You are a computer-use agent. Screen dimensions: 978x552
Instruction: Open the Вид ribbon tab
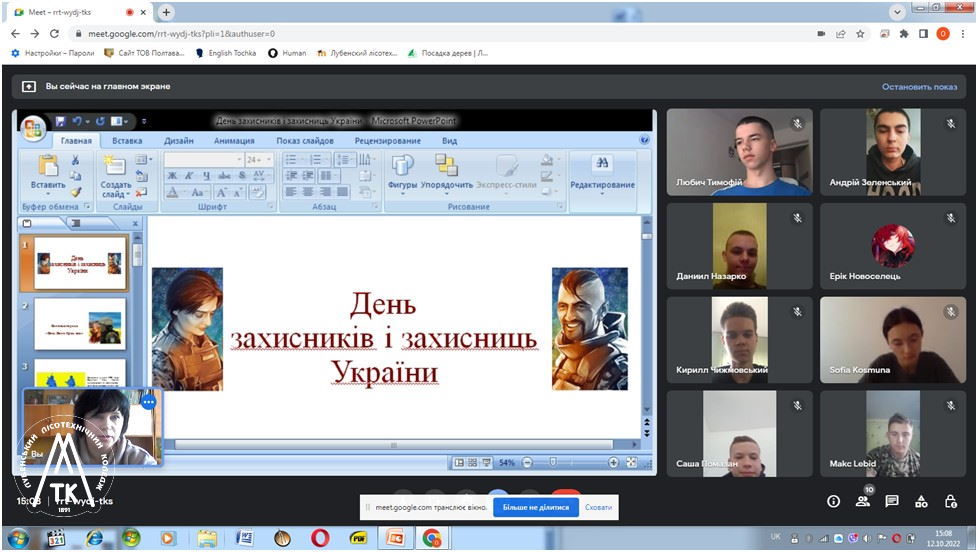coord(450,141)
